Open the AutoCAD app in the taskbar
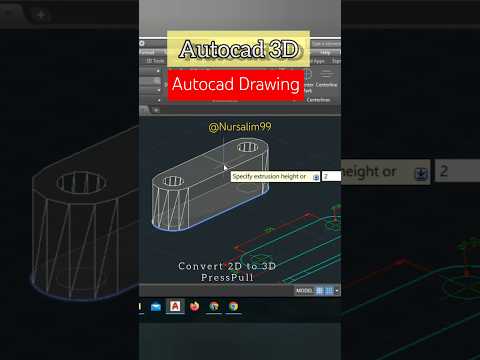This screenshot has height=360, width=480. tap(175, 306)
